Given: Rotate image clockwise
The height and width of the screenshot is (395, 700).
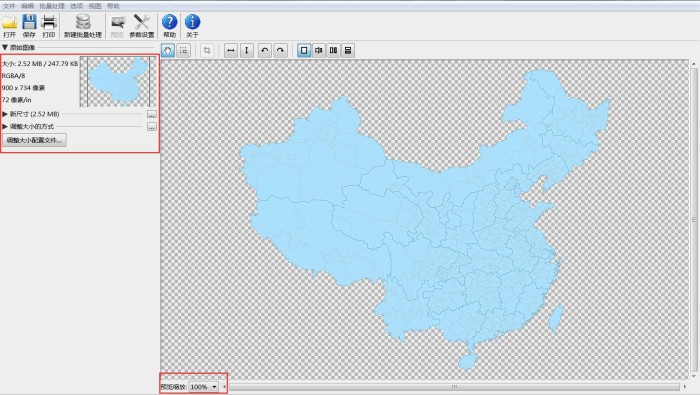Looking at the screenshot, I should [280, 50].
